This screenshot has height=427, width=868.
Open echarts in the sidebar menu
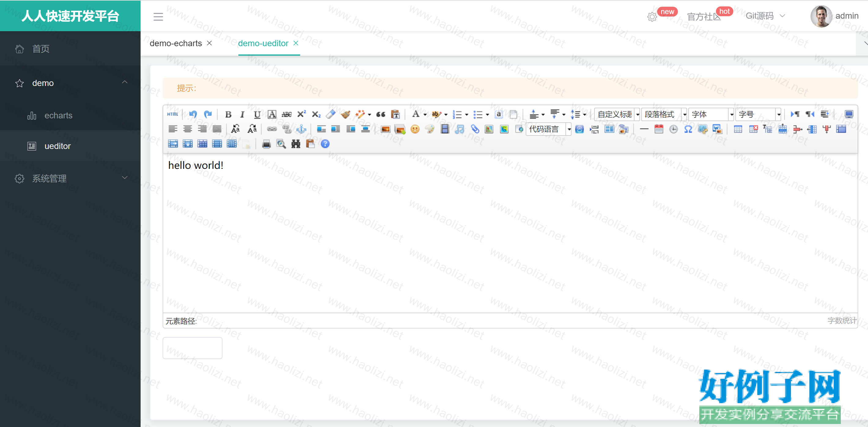58,115
